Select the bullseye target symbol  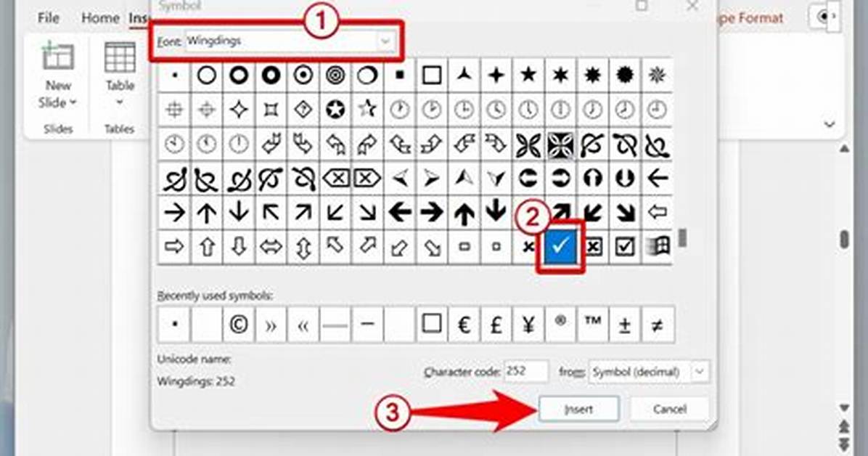point(335,75)
